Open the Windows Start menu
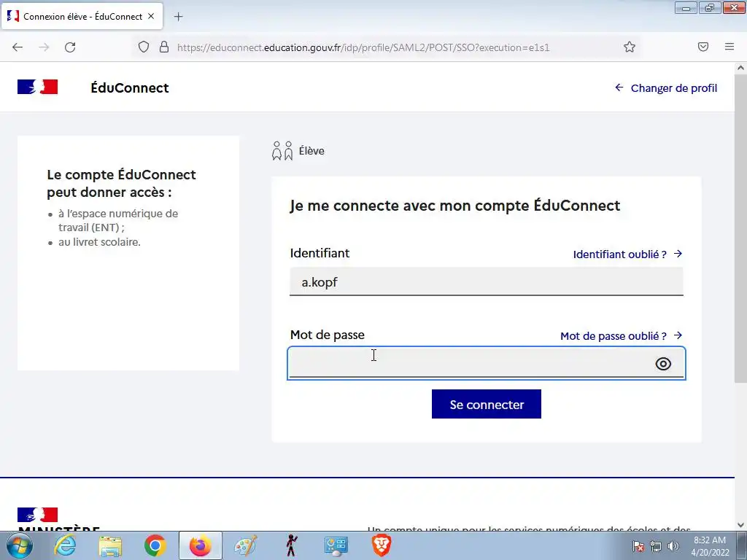Viewport: 747px width, 560px height. point(19,545)
